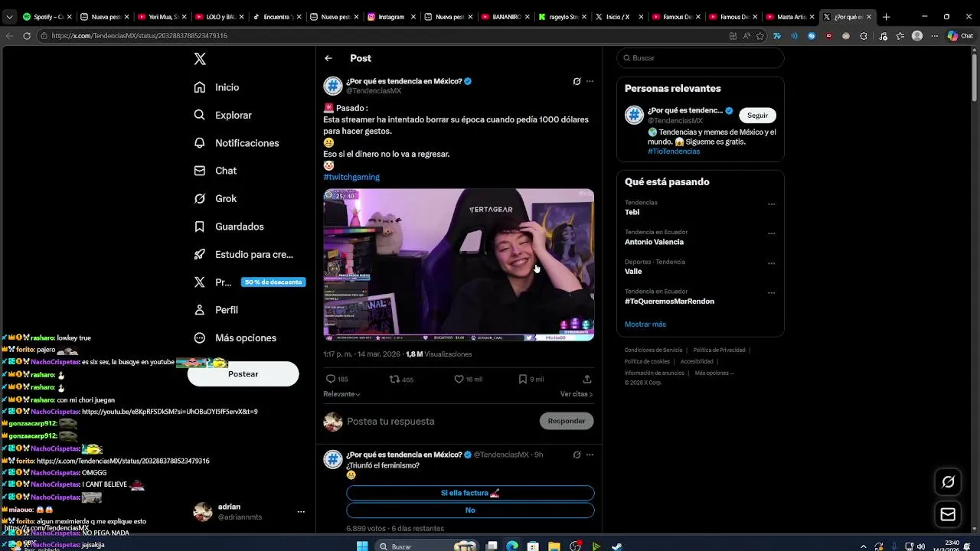Screen dimensions: 980x551
Task: Click the #TioTendencias hashtag link
Action: coord(674,152)
